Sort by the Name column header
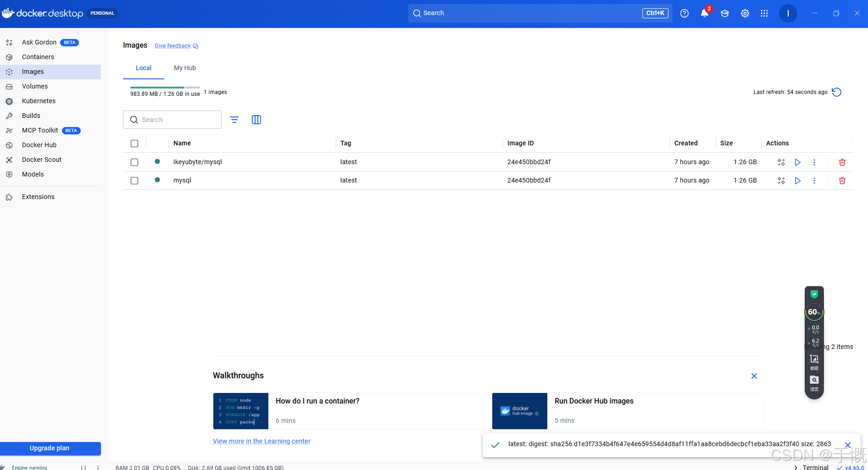The width and height of the screenshot is (868, 470). click(x=182, y=143)
